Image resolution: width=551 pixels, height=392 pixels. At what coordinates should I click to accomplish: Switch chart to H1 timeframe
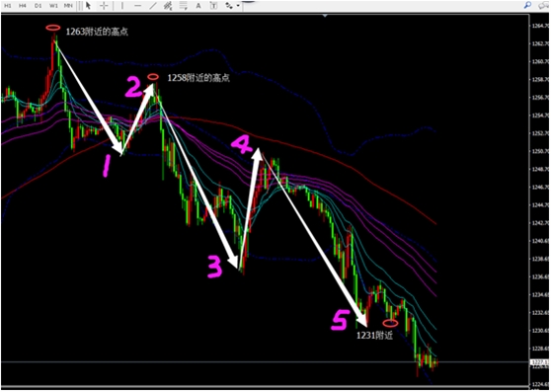point(8,6)
